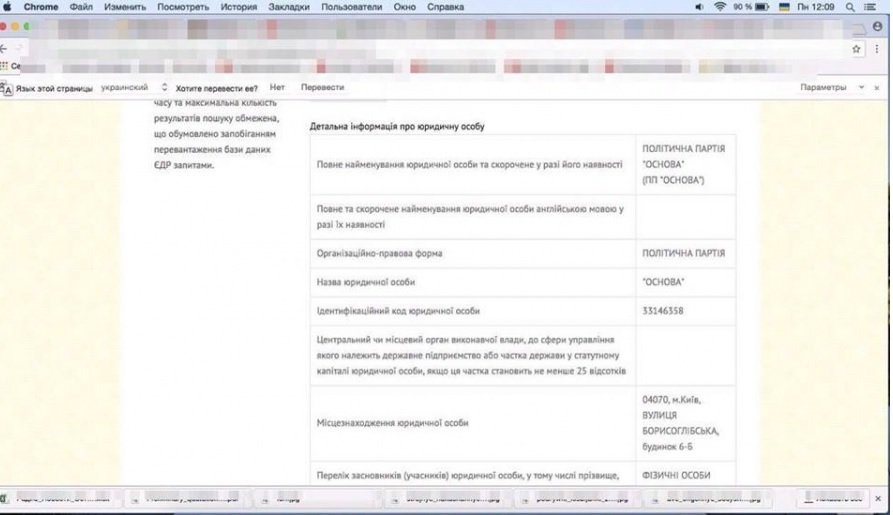Viewport: 893px width, 515px height.
Task: Open the История menu
Action: 239,7
